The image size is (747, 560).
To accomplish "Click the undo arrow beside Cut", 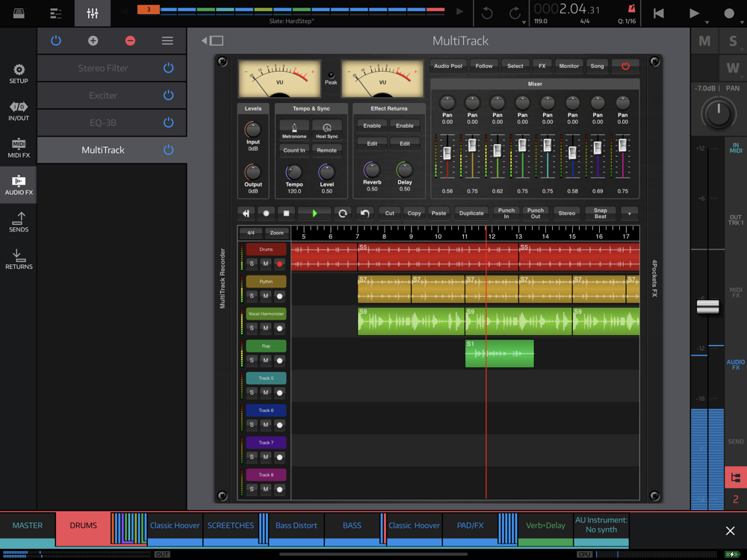I will (x=365, y=214).
